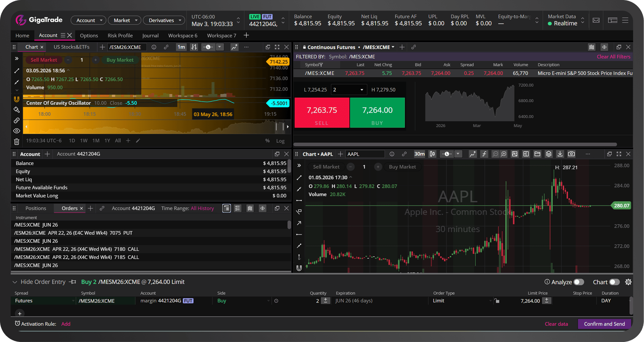The width and height of the screenshot is (644, 342).
Task: Toggle Log scale on ESM26 chart
Action: click(280, 141)
